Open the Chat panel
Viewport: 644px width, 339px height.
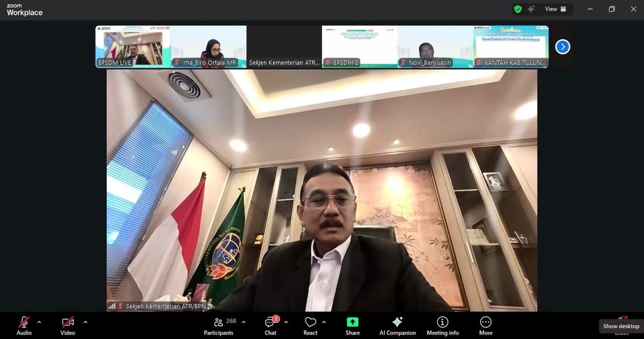(271, 325)
